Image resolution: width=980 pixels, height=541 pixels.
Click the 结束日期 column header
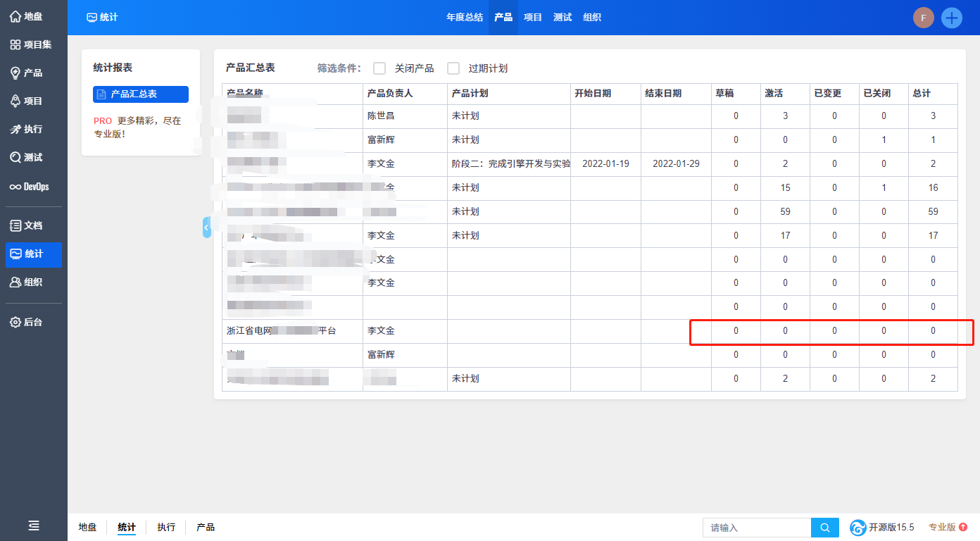coord(676,94)
